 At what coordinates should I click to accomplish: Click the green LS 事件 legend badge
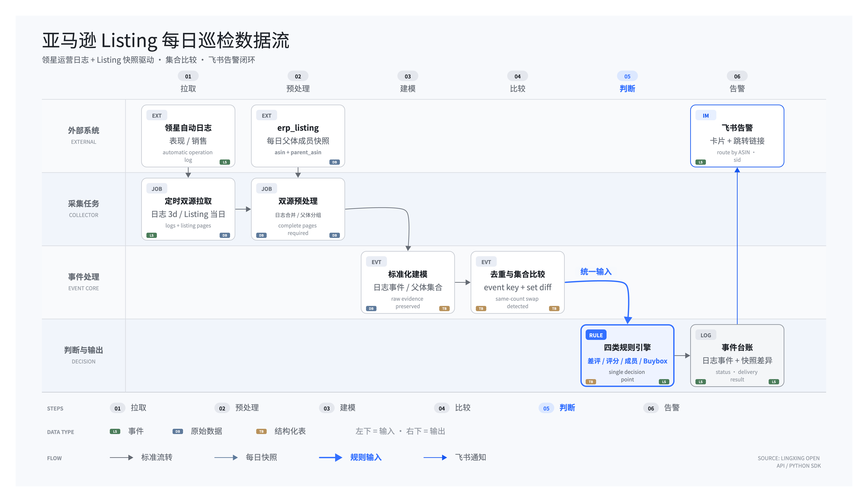click(115, 431)
